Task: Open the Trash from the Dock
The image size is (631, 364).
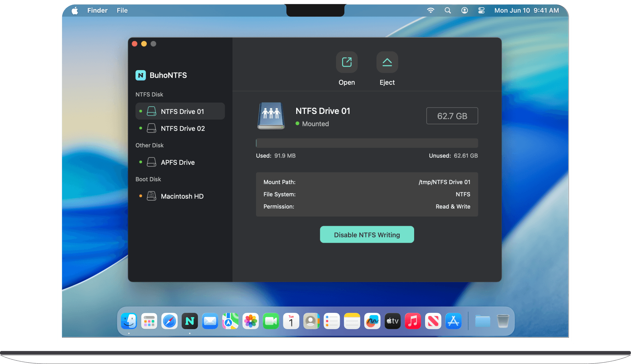Action: [503, 321]
